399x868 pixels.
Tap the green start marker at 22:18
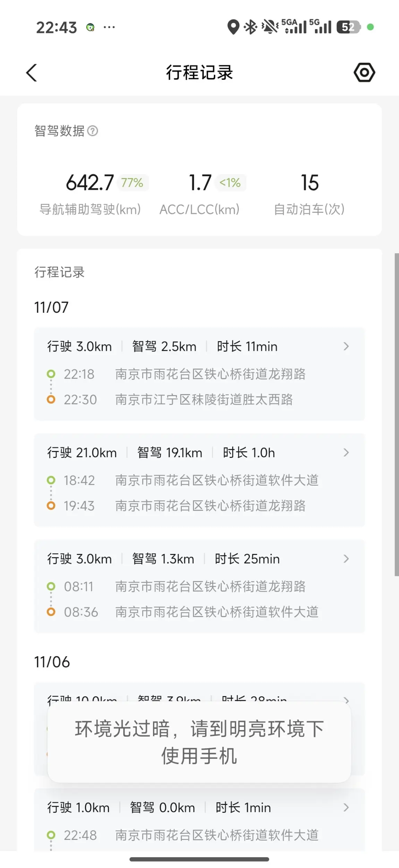click(51, 374)
